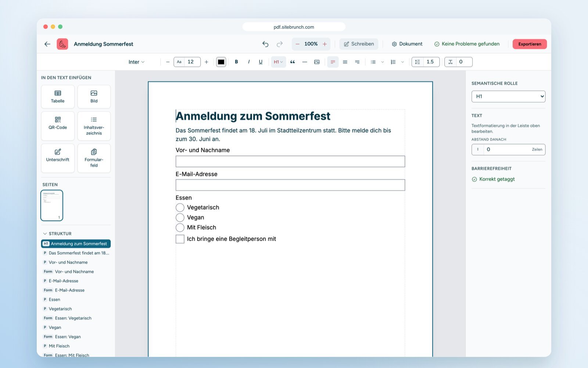
Task: Toggle bold formatting
Action: 236,62
